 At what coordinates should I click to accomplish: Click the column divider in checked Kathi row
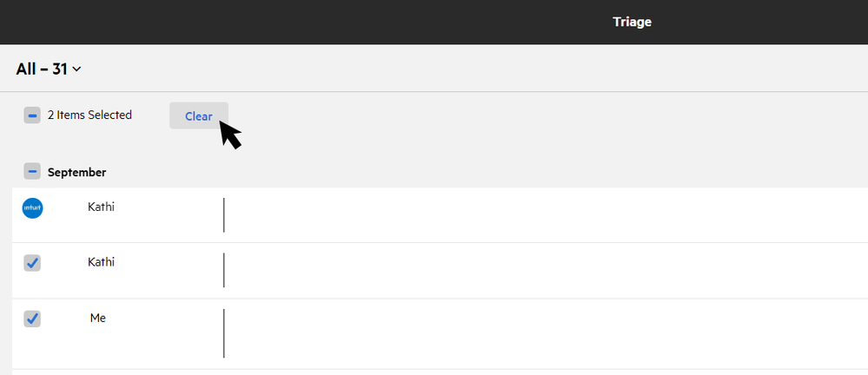(x=224, y=270)
